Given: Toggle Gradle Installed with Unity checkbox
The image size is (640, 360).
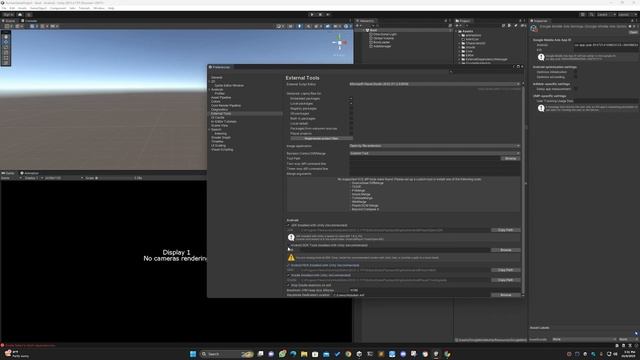Looking at the screenshot, I should coord(288,275).
